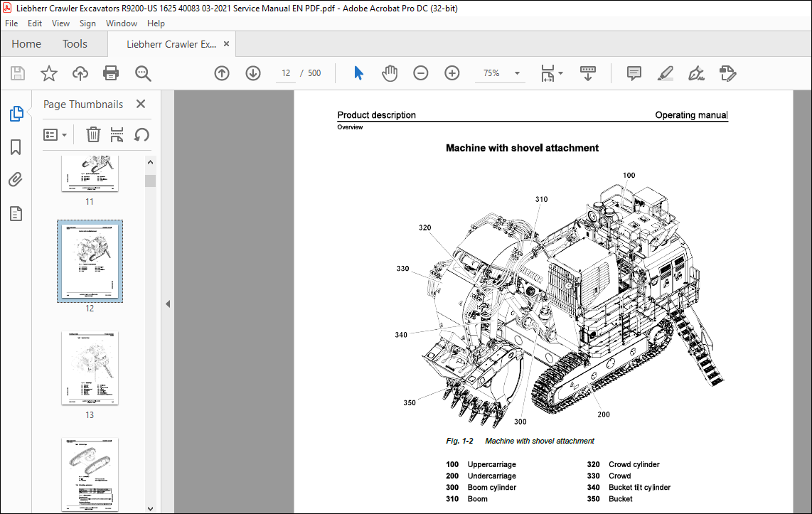
Task: Select the Highlight text tool
Action: [x=666, y=73]
